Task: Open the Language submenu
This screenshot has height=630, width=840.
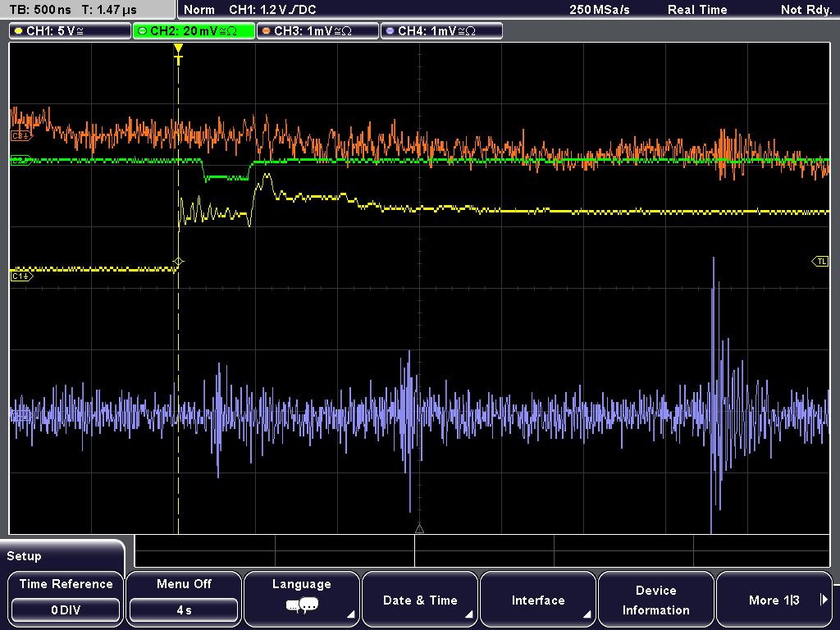Action: (x=302, y=598)
